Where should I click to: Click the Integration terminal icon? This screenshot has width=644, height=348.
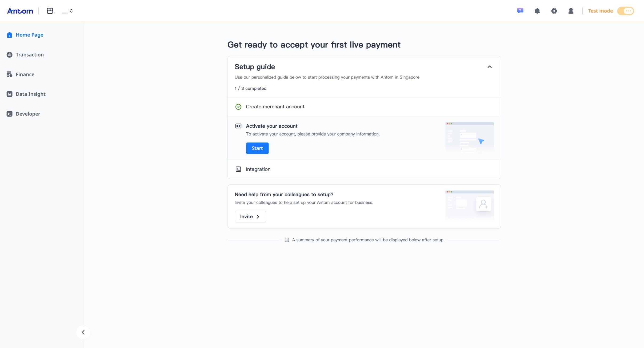(238, 169)
